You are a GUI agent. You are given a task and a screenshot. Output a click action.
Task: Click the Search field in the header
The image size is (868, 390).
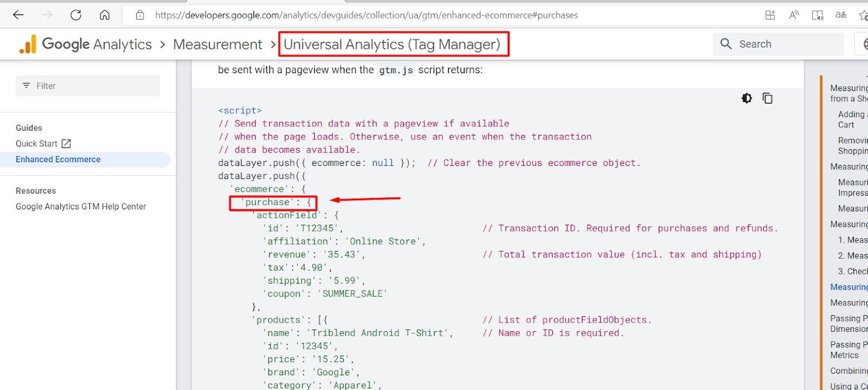[x=778, y=44]
